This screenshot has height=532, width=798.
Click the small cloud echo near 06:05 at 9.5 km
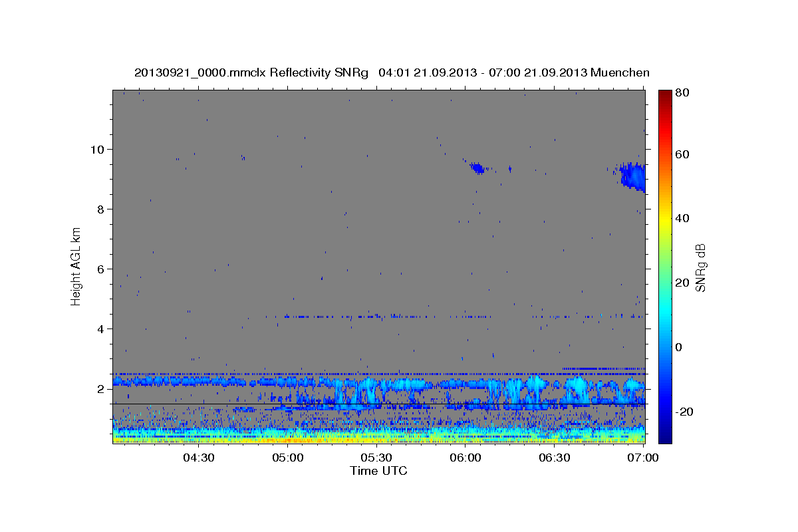478,168
